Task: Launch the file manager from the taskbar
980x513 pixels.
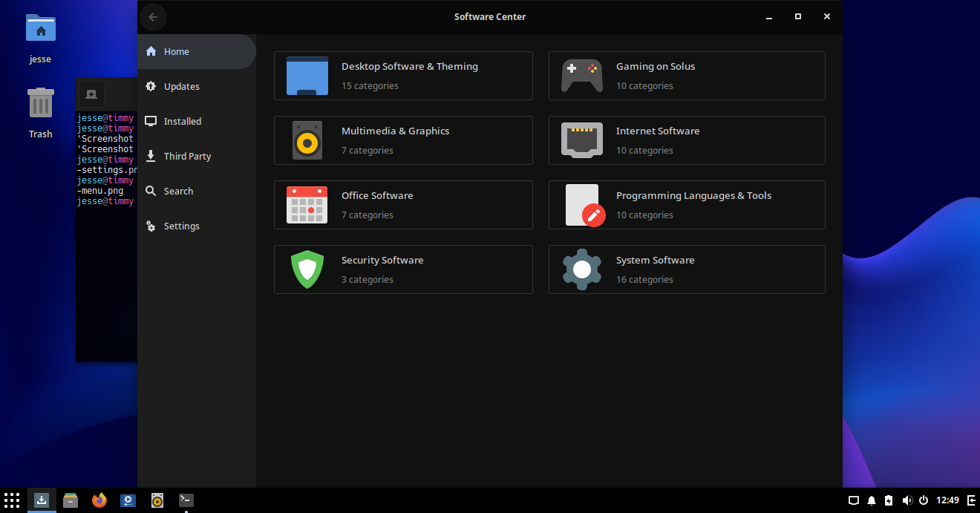Action: click(71, 500)
